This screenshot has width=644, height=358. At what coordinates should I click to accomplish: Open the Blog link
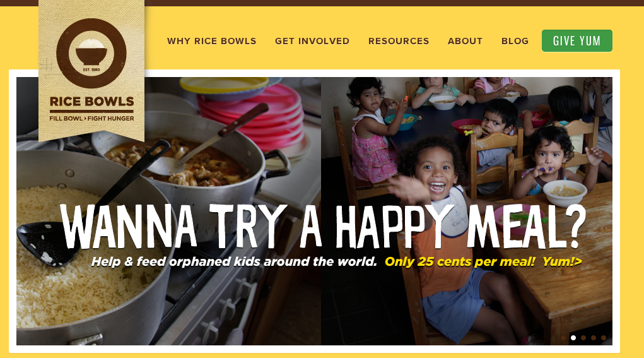[x=515, y=41]
